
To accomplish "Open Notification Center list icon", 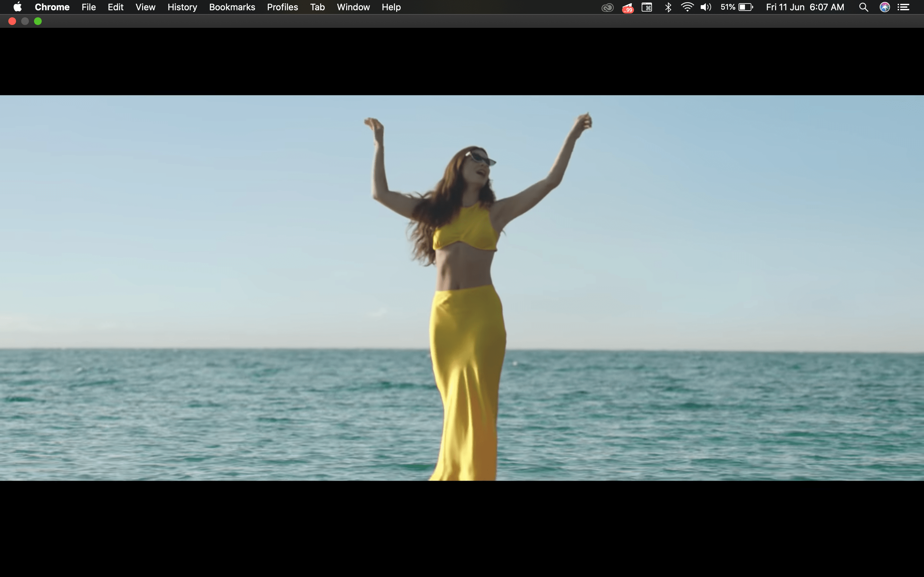I will click(x=903, y=7).
